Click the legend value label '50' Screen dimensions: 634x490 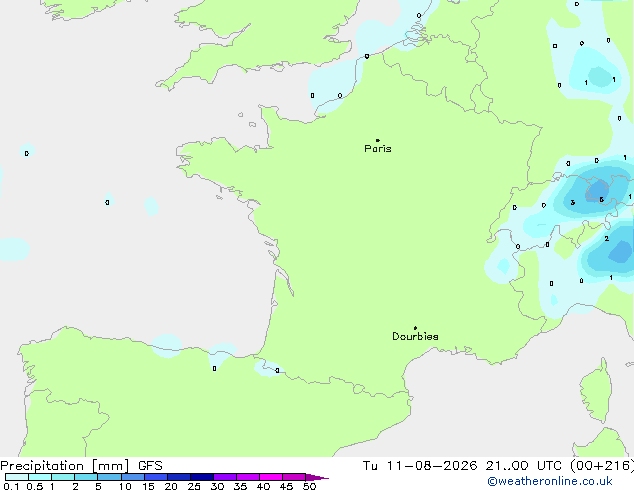point(309,486)
